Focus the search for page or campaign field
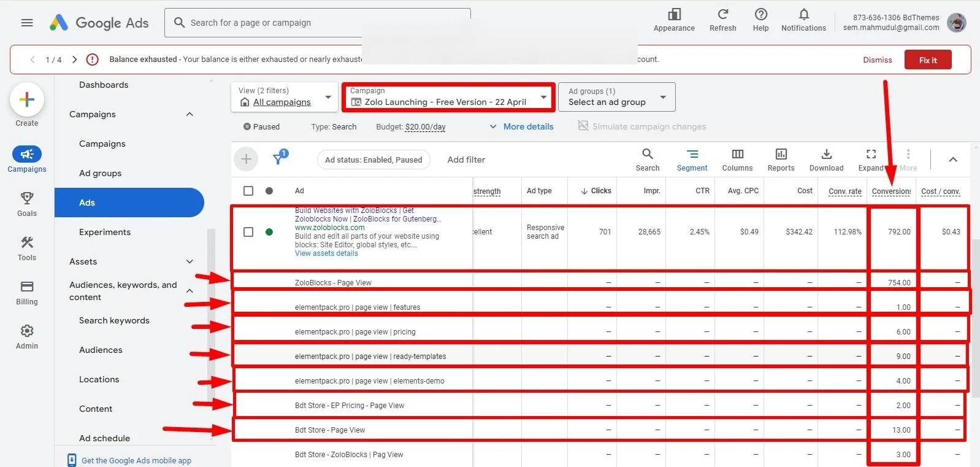Screen dimensions: 980x467 pyautogui.click(x=318, y=23)
